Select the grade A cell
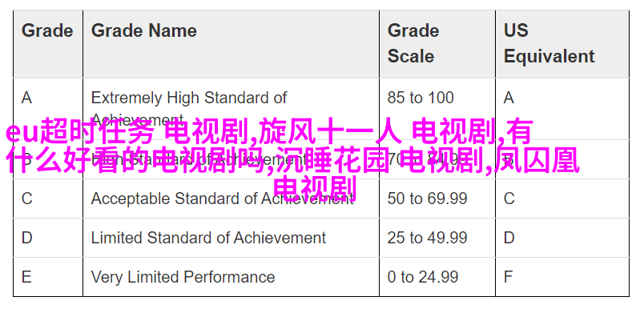The width and height of the screenshot is (644, 313). (48, 109)
